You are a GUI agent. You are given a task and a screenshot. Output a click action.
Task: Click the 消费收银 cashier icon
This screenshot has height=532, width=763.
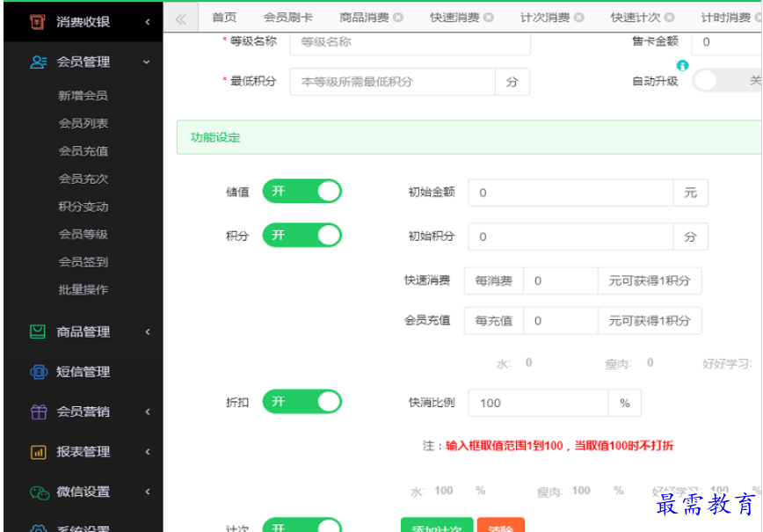click(x=37, y=22)
